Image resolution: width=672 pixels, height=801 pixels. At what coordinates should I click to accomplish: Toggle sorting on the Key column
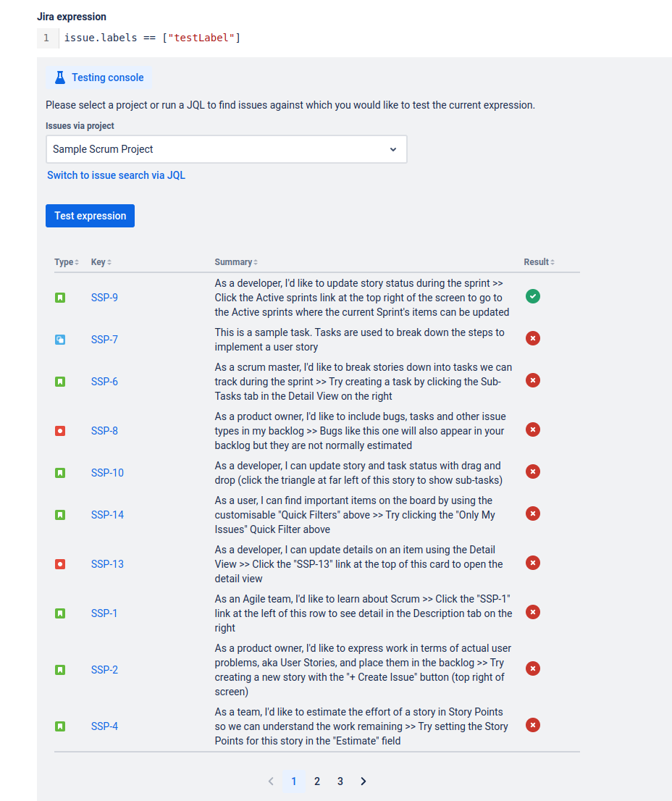[x=100, y=261]
